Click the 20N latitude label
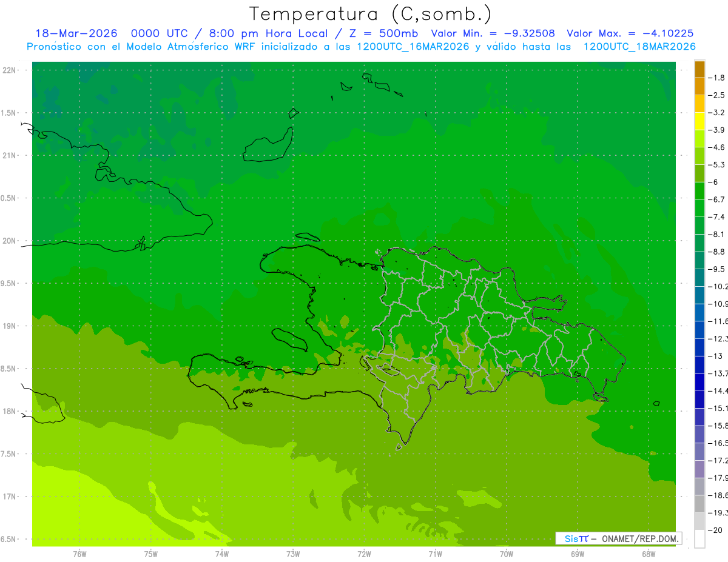 pos(10,241)
